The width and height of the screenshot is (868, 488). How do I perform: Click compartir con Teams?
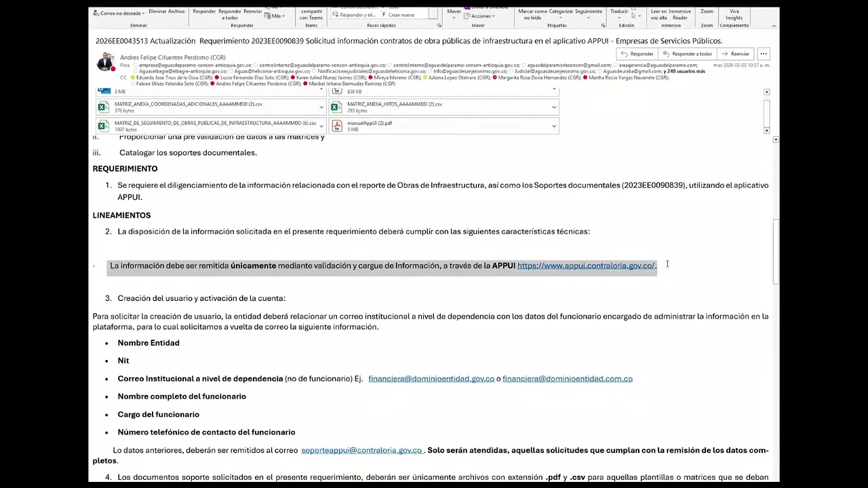(311, 14)
